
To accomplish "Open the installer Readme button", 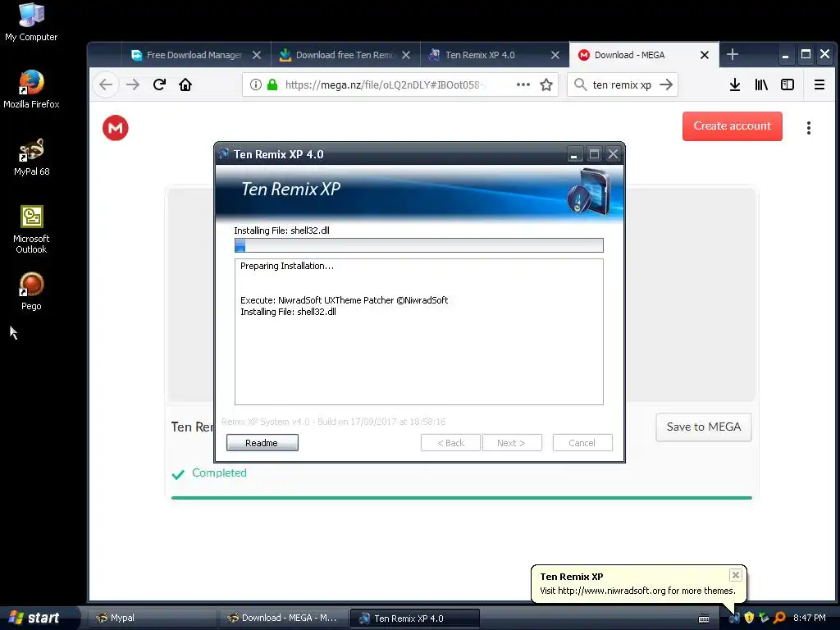I will (262, 442).
